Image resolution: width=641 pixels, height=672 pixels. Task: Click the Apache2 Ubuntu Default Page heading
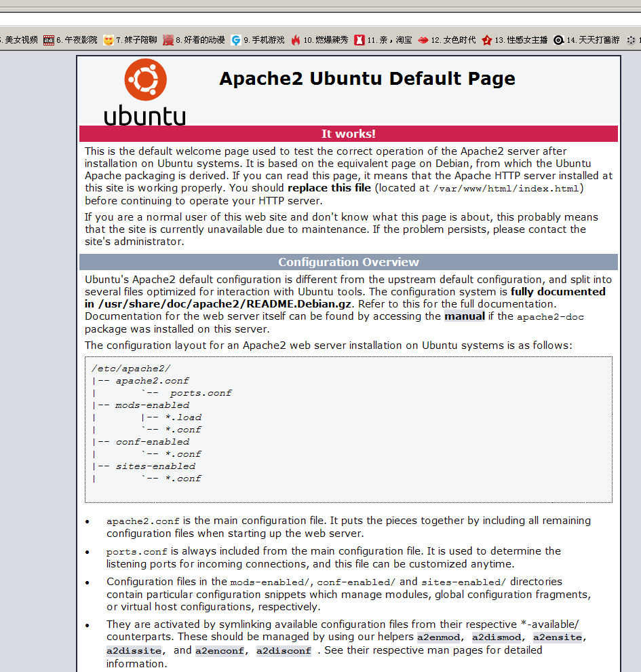tap(367, 79)
